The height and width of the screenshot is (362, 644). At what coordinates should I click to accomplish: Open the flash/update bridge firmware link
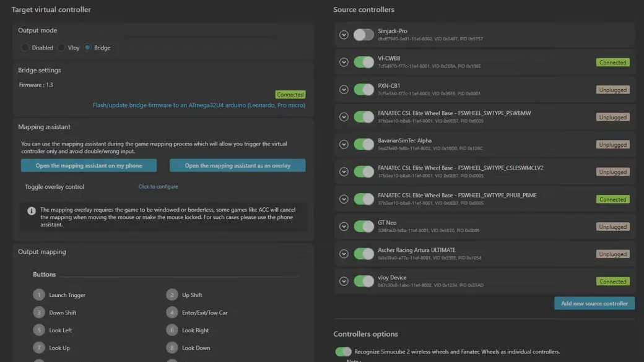point(199,105)
